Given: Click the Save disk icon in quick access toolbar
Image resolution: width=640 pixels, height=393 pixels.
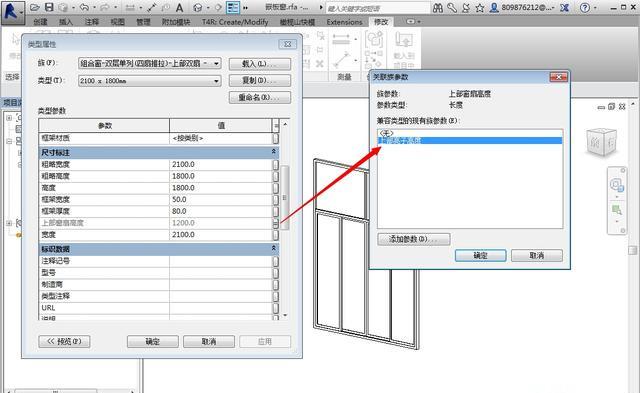Looking at the screenshot, I should pyautogui.click(x=49, y=7).
